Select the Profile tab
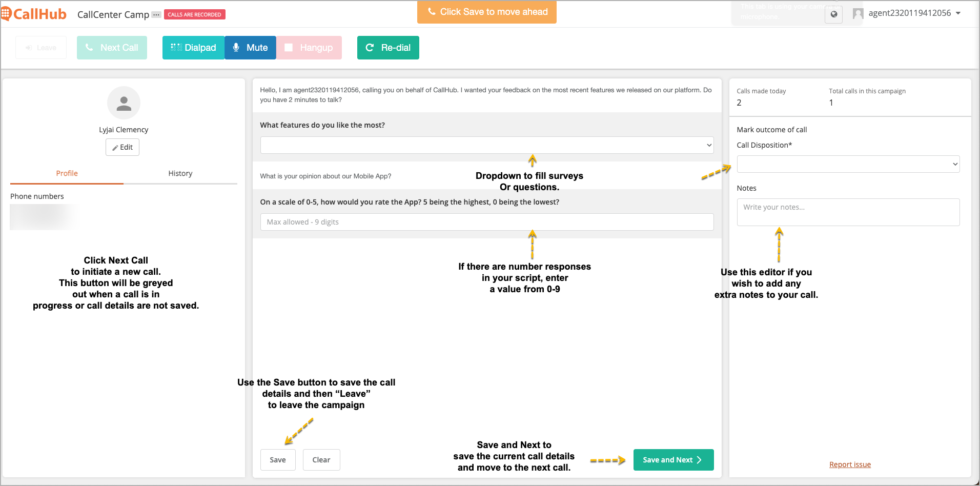This screenshot has width=980, height=486. tap(67, 173)
